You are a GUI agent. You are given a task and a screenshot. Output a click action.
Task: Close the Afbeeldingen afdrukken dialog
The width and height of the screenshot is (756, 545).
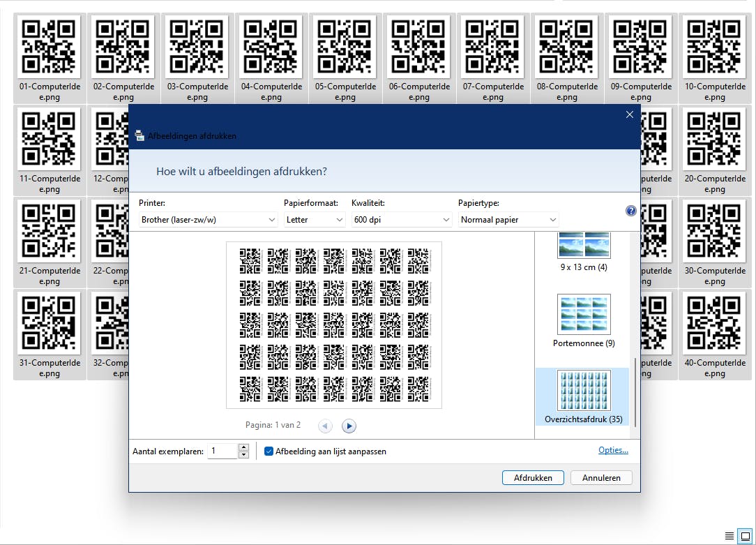629,115
